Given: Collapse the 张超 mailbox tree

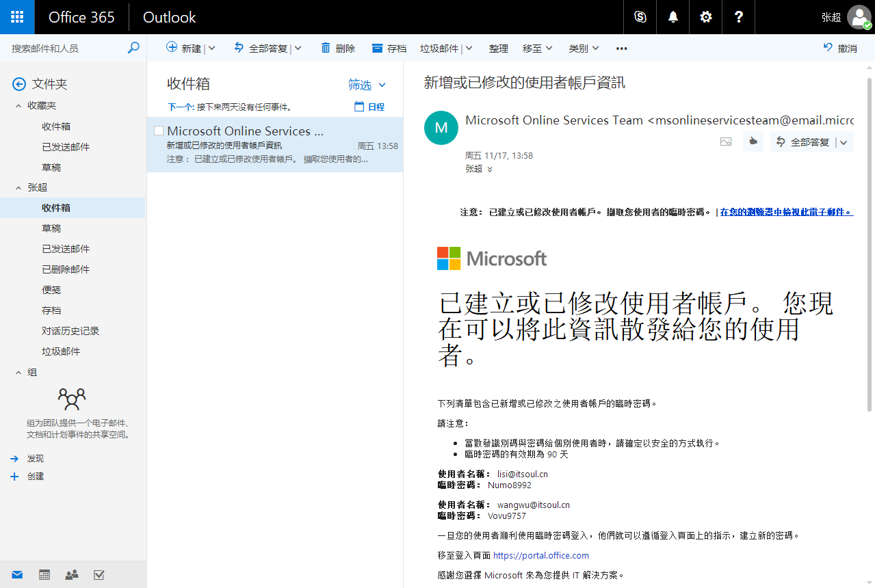Looking at the screenshot, I should [x=18, y=187].
